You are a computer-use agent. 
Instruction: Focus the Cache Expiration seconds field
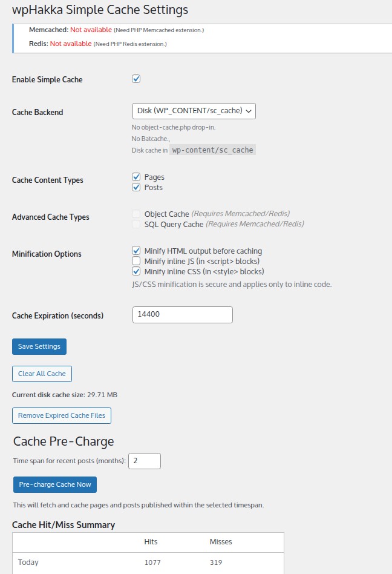pos(183,315)
